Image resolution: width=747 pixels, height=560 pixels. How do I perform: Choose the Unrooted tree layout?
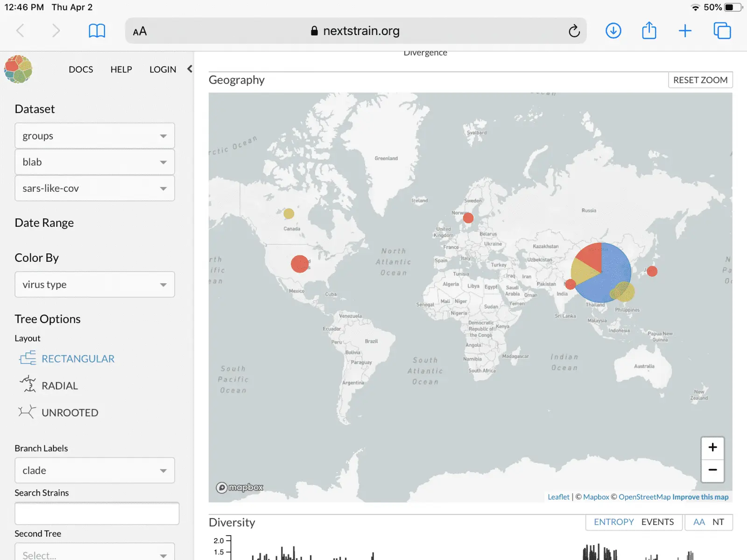(x=70, y=413)
